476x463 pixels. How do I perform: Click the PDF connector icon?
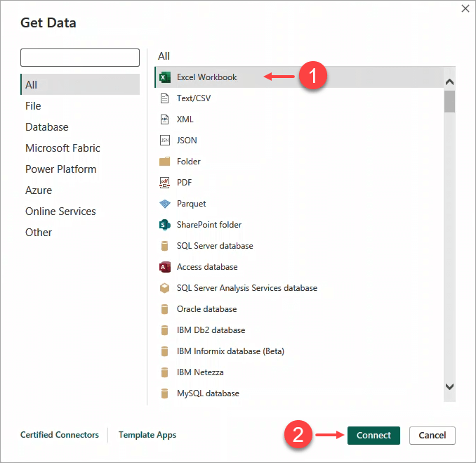point(164,183)
